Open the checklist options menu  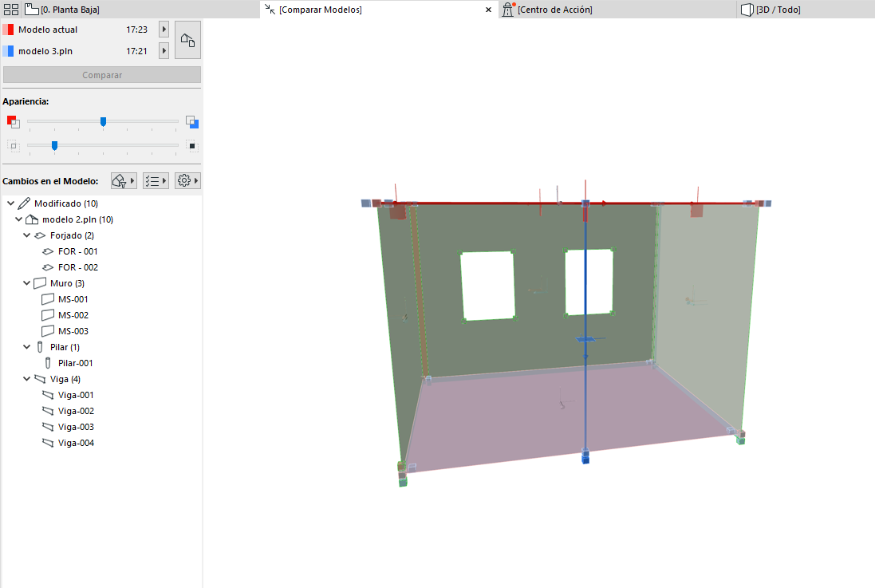coord(156,181)
